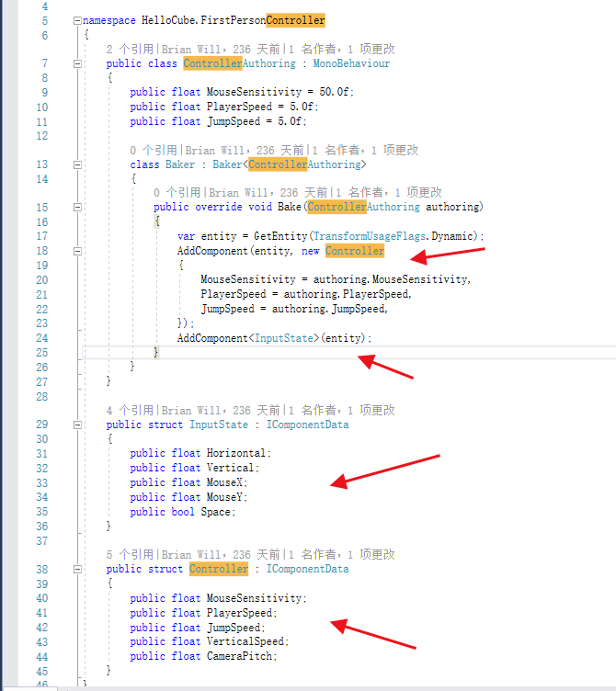Viewport: 616px width, 691px height.
Task: Click line number 38 in margin
Action: point(42,570)
